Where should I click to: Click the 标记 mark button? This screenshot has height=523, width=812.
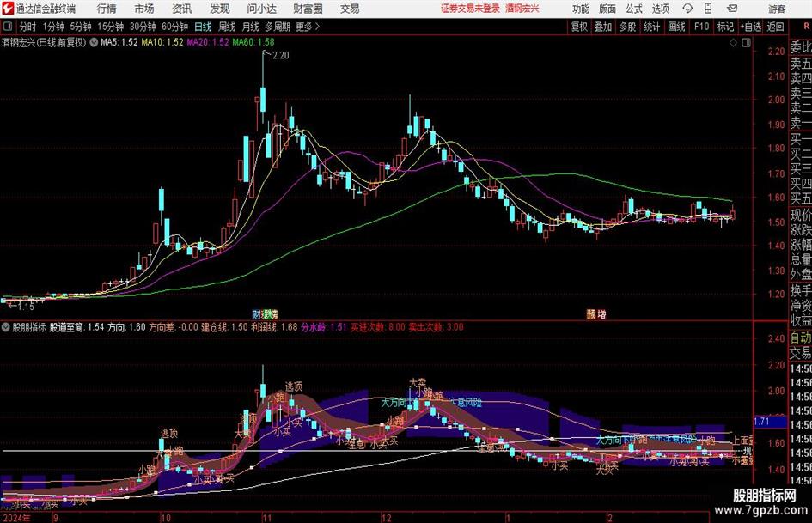click(725, 27)
